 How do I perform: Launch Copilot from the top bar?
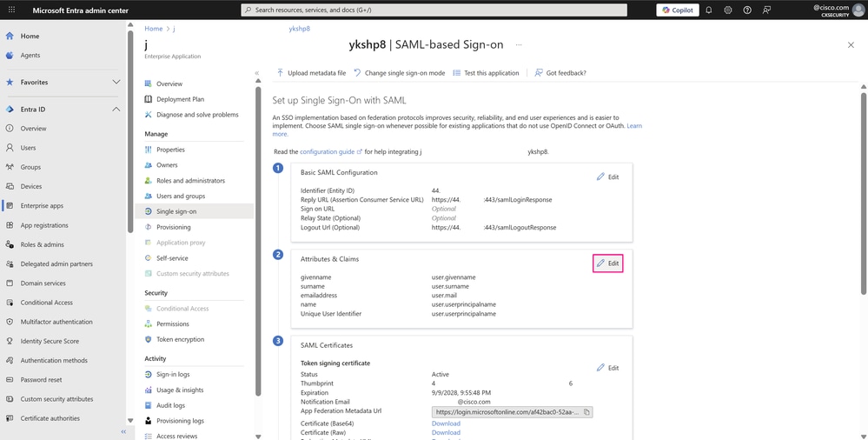[x=678, y=10]
